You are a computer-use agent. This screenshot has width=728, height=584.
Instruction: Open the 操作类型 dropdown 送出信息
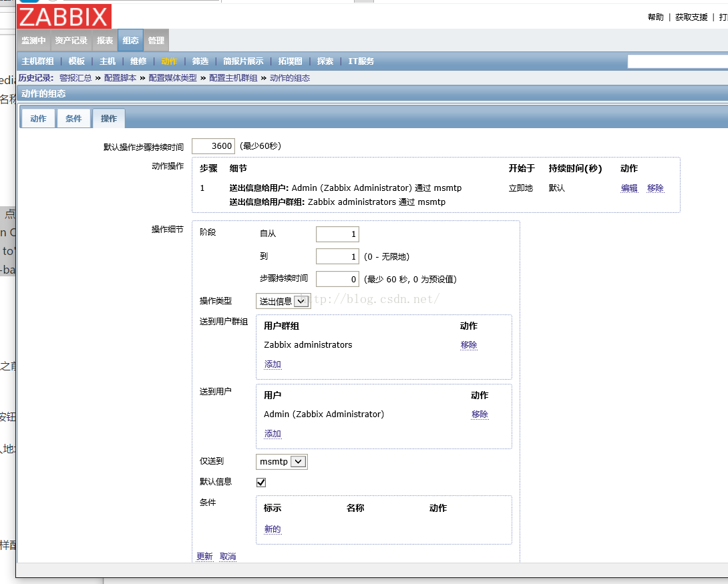click(x=283, y=302)
